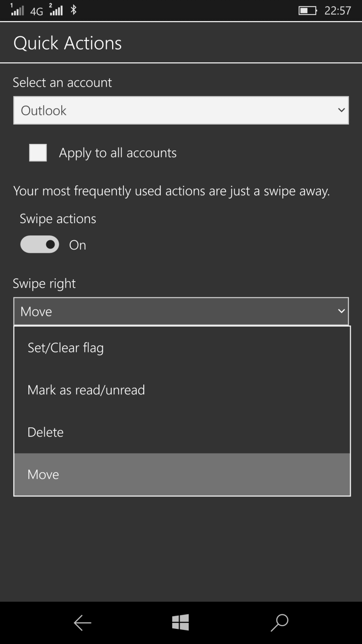The width and height of the screenshot is (362, 644).
Task: Tap the Quick Actions page title
Action: [x=68, y=43]
